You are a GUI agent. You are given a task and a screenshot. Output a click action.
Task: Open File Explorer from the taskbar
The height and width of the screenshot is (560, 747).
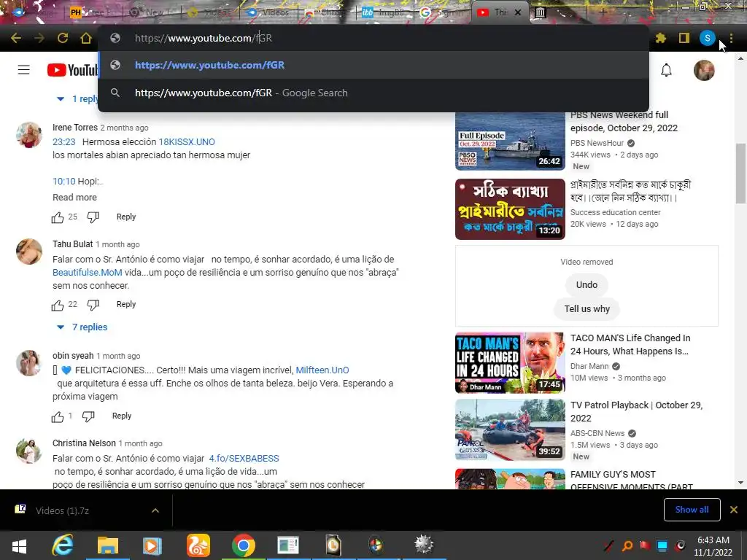pyautogui.click(x=108, y=545)
